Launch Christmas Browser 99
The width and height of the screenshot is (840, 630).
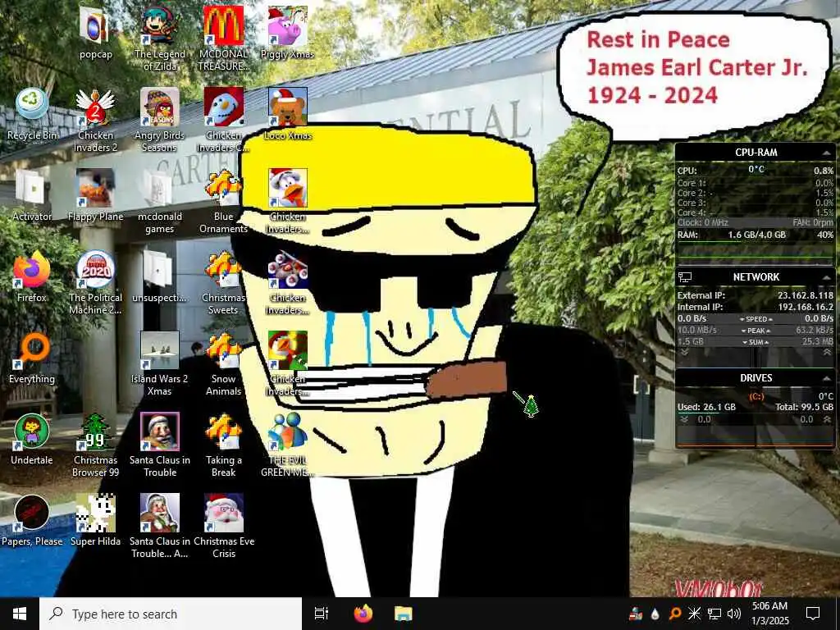95,445
